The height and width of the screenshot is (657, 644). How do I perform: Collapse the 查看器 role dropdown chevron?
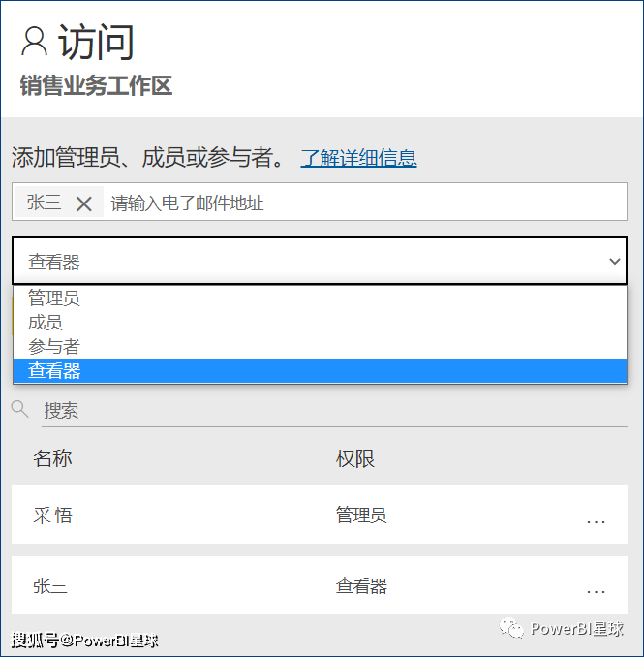pos(614,261)
